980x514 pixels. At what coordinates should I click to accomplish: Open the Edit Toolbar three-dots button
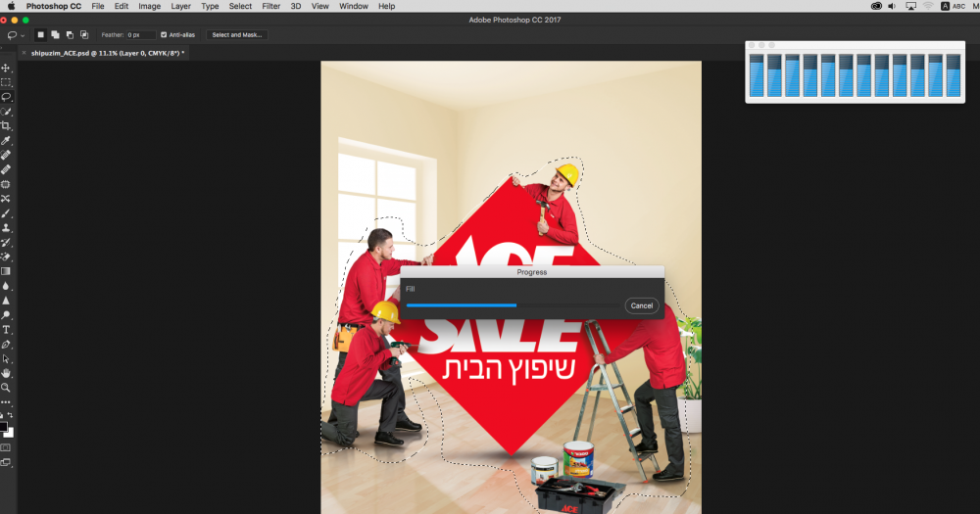click(x=6, y=402)
